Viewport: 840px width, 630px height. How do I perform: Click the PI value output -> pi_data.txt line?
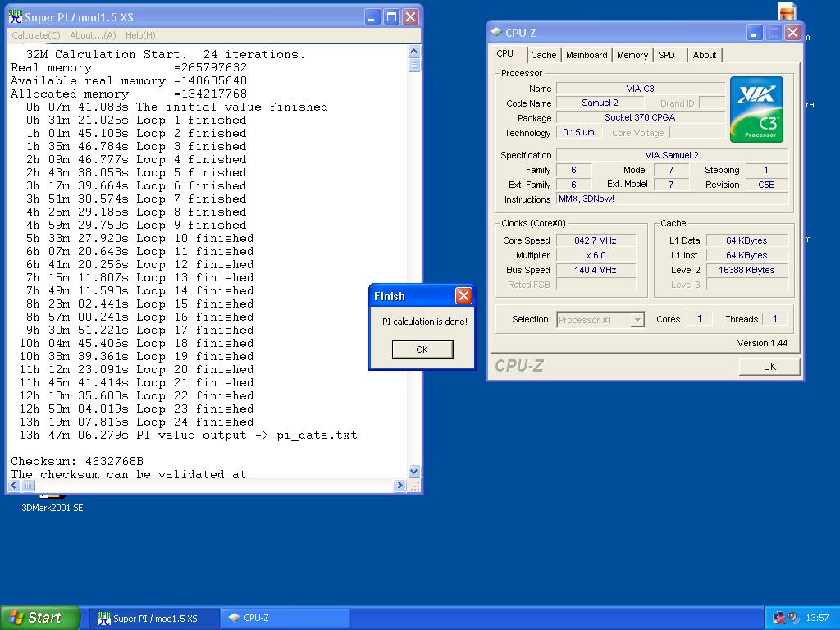(x=188, y=435)
